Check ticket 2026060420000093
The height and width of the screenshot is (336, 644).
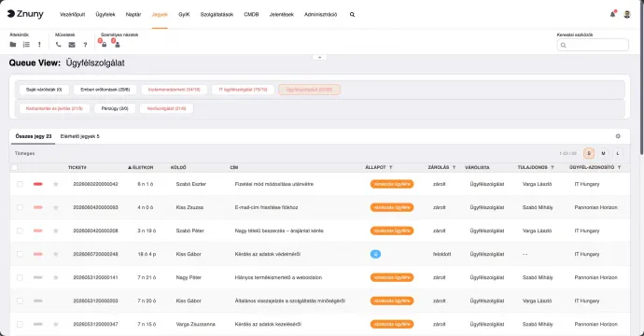point(20,207)
